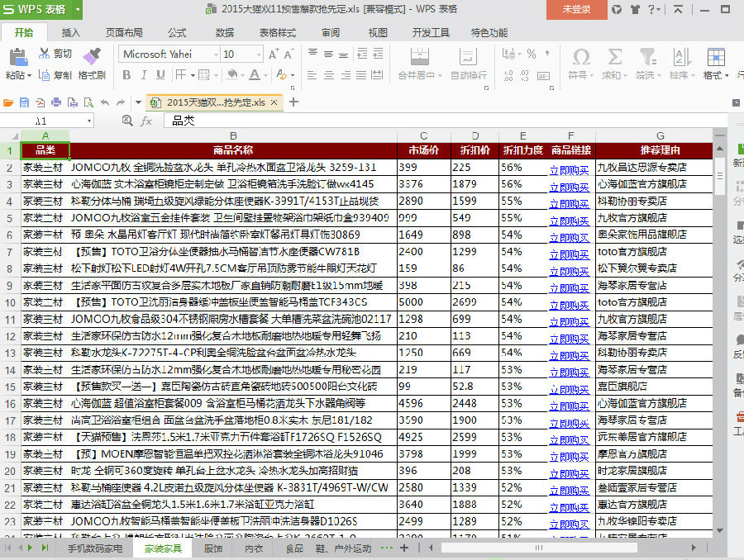The width and height of the screenshot is (744, 560).
Task: Click the fill color bucket
Action: 232,75
